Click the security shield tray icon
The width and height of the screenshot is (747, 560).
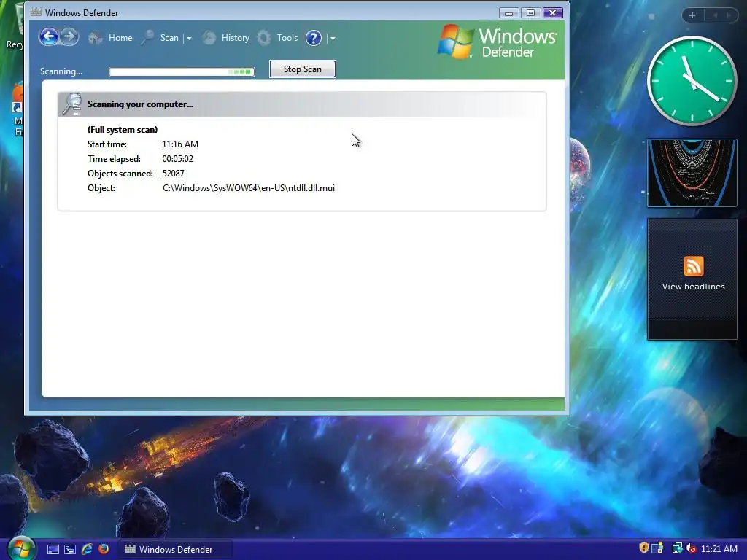(x=643, y=548)
